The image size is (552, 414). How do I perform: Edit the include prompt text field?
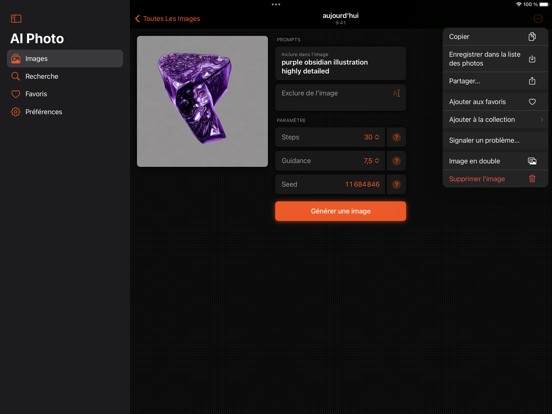340,63
